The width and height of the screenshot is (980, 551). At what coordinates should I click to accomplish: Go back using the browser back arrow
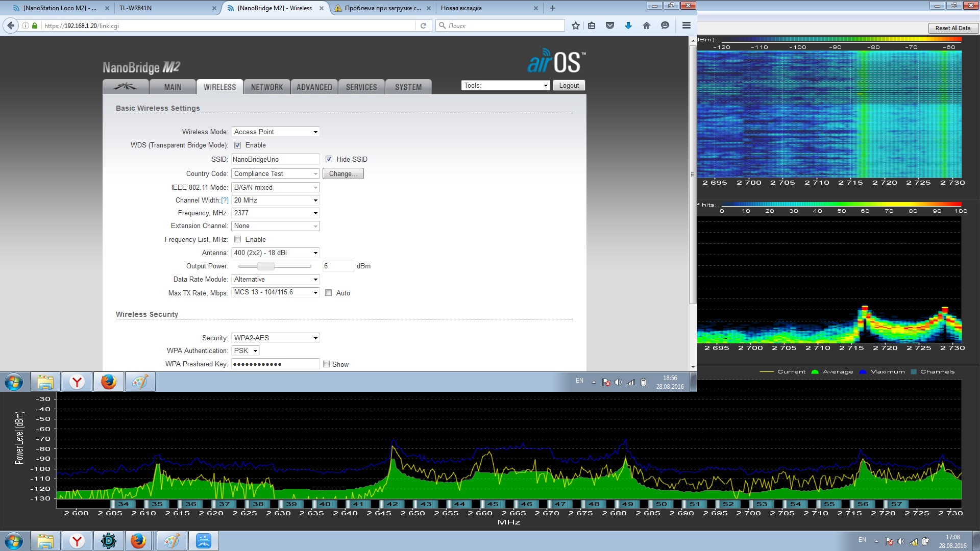tap(11, 26)
